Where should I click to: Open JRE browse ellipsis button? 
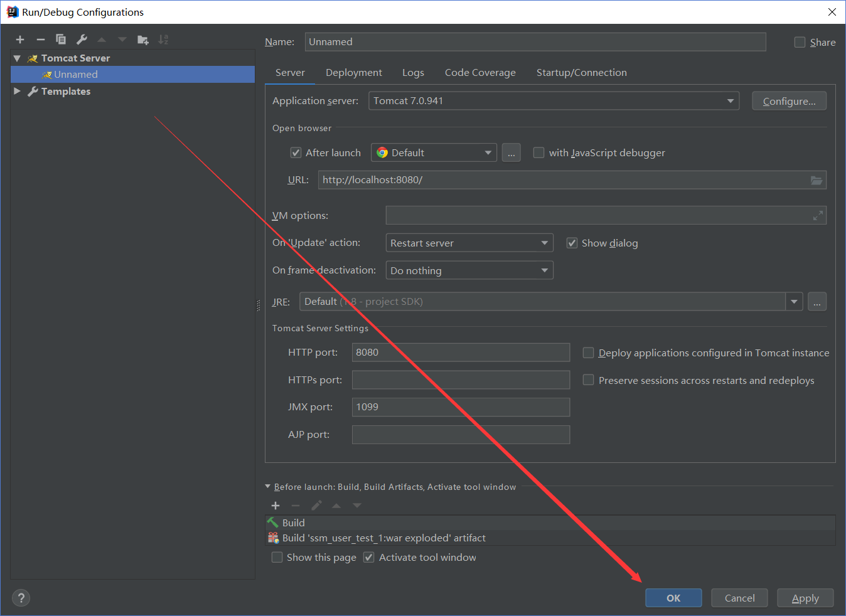coord(817,302)
